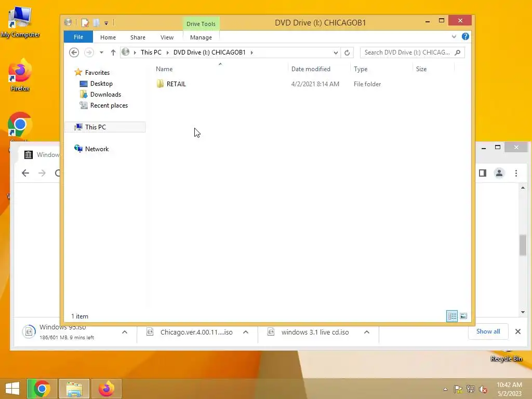Click the Explorer Forward arrow
This screenshot has width=532, height=399.
coord(89,52)
